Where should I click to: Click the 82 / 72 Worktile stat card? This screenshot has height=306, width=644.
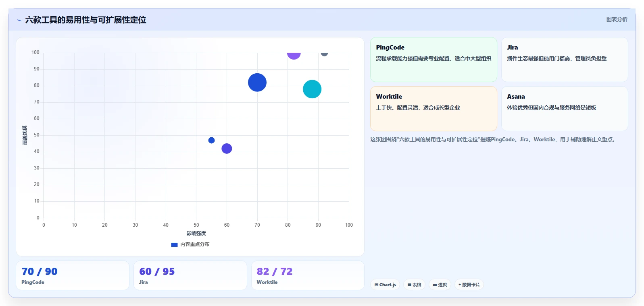pos(308,275)
